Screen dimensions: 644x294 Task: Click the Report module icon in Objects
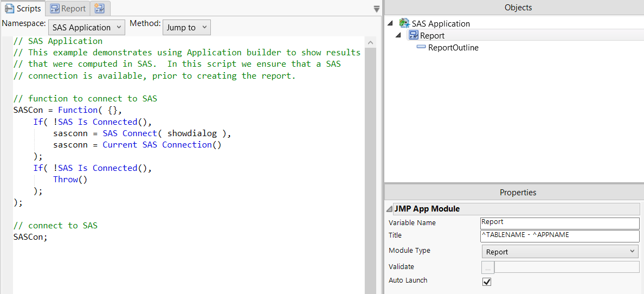pos(414,36)
